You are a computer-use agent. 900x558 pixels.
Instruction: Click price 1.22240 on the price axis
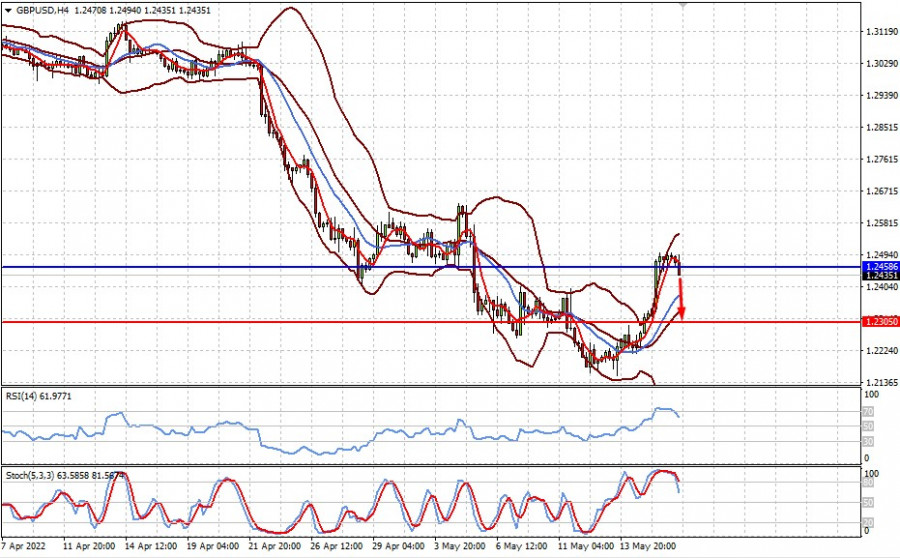click(x=882, y=350)
